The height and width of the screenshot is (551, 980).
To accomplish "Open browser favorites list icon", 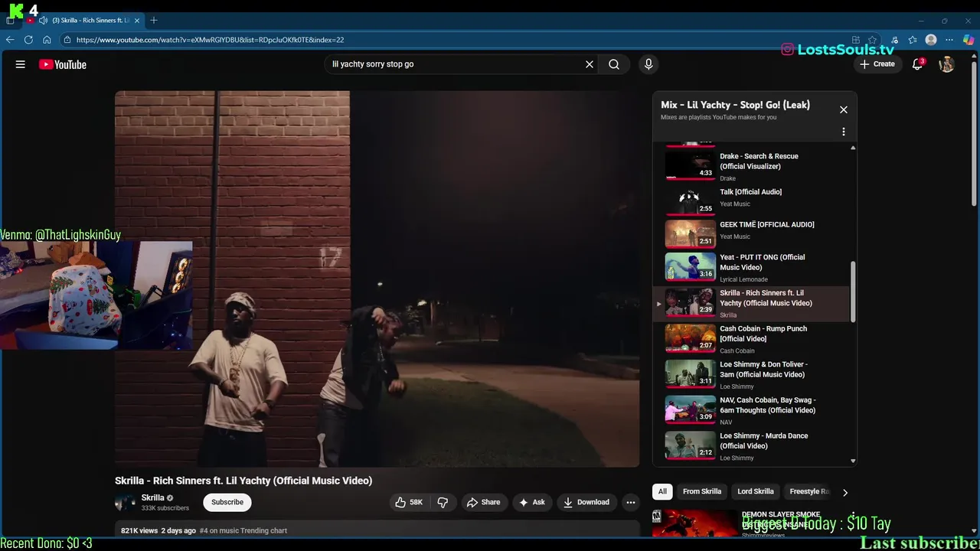I will coord(912,40).
